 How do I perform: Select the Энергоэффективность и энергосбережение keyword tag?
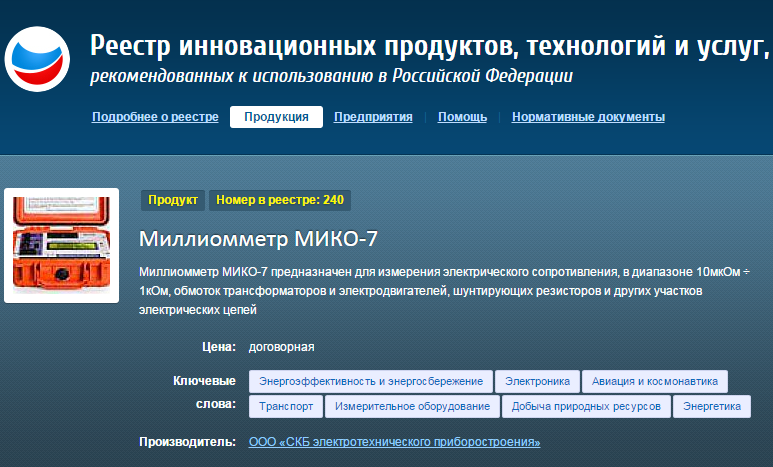coord(371,382)
